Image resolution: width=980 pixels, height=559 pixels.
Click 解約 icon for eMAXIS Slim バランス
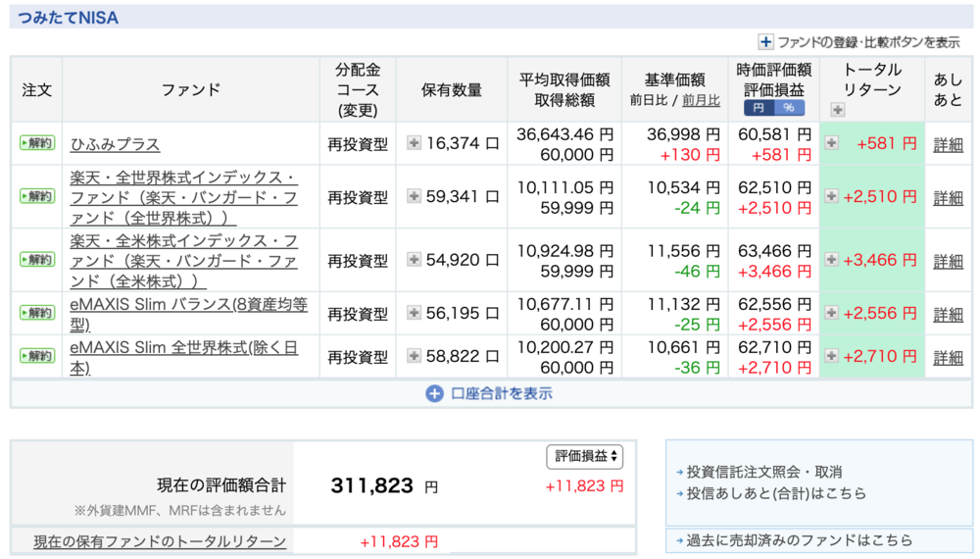coord(37,313)
